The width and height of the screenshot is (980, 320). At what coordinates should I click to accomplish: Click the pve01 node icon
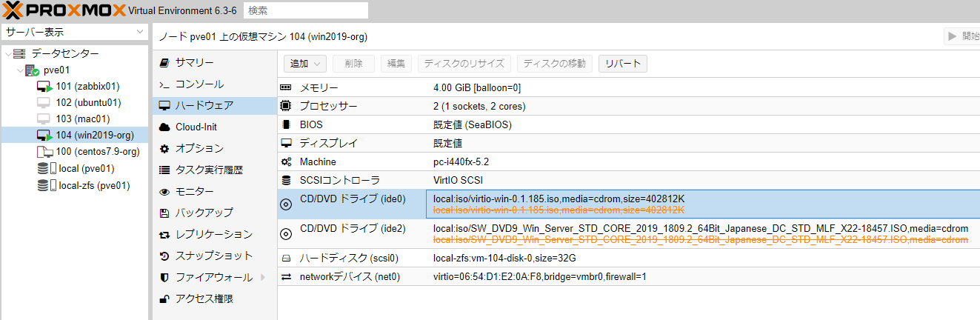coord(31,70)
